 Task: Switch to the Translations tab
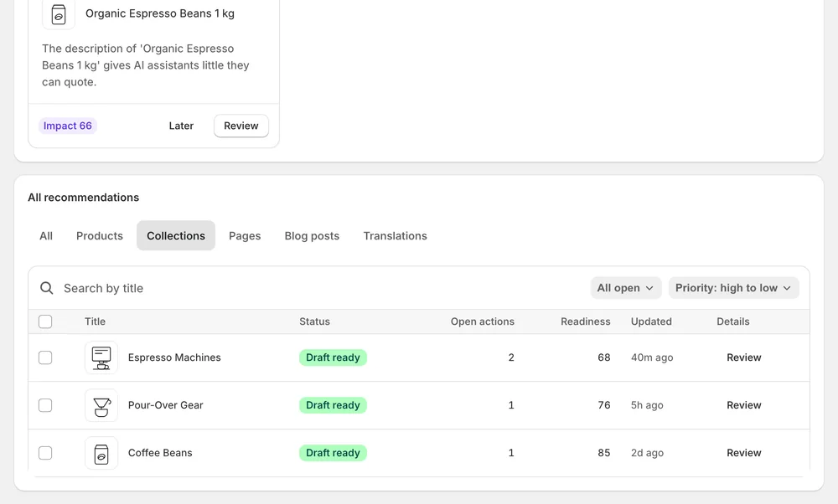click(x=395, y=235)
